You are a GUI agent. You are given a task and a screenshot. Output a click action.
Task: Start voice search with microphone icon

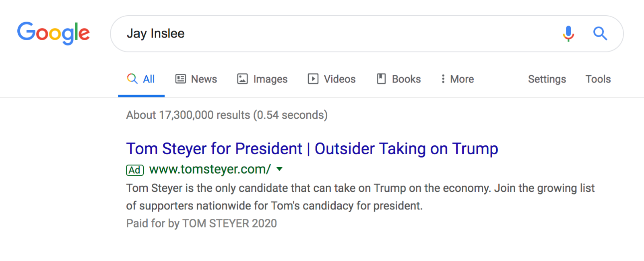(568, 33)
